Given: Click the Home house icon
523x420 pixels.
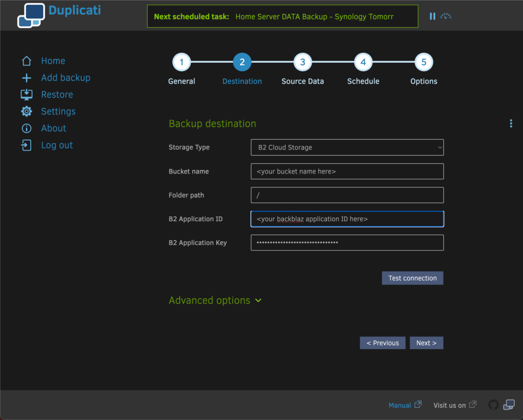Looking at the screenshot, I should click(x=27, y=61).
